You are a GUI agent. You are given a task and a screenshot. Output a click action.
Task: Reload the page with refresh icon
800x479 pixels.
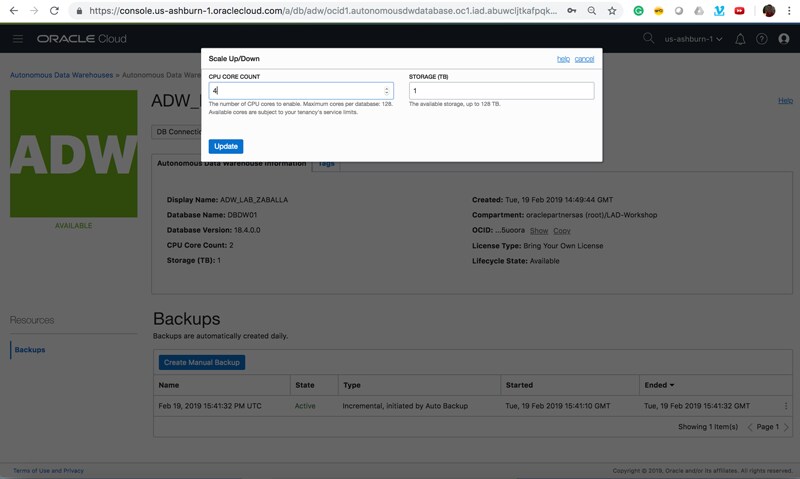54,10
